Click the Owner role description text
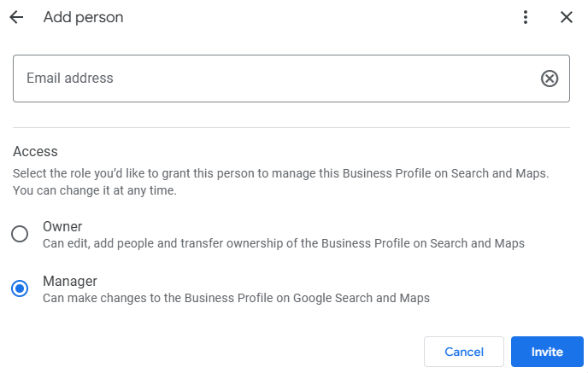This screenshot has width=588, height=373. tap(283, 244)
